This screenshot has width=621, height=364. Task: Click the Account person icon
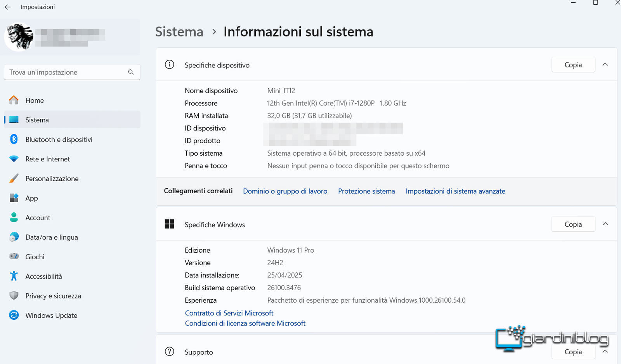point(14,217)
